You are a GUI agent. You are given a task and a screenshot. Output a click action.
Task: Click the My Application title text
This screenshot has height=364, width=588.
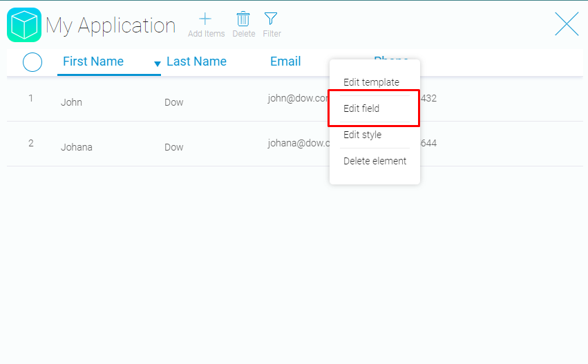pyautogui.click(x=111, y=26)
